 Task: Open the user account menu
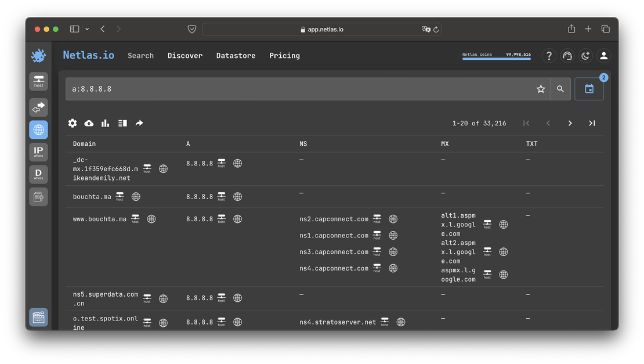pyautogui.click(x=603, y=56)
